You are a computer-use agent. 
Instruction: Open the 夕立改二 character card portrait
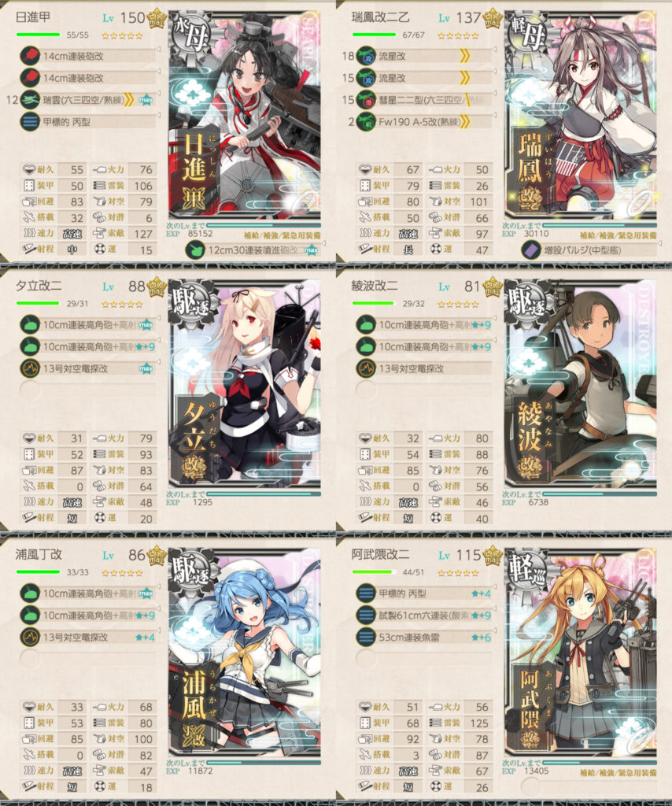(245, 383)
